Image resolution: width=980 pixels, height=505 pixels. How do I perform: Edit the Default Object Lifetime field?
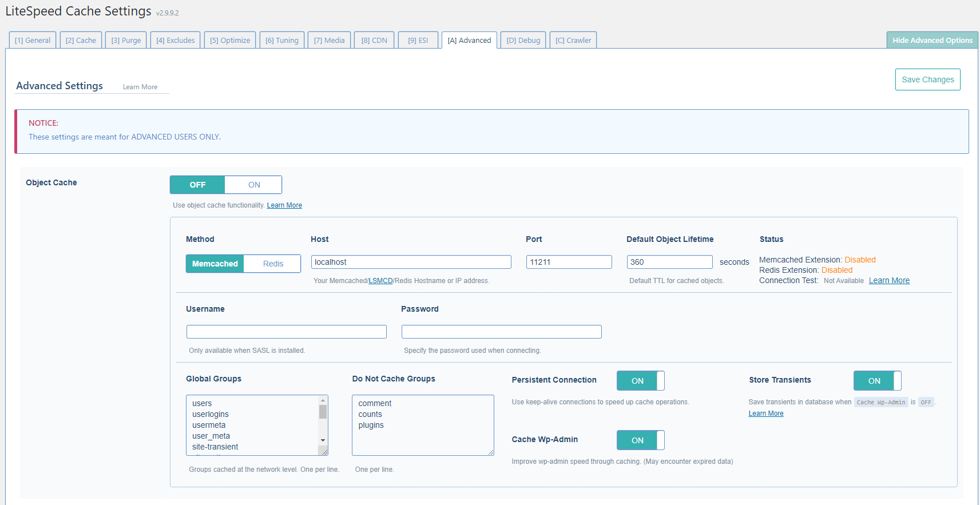pos(670,262)
